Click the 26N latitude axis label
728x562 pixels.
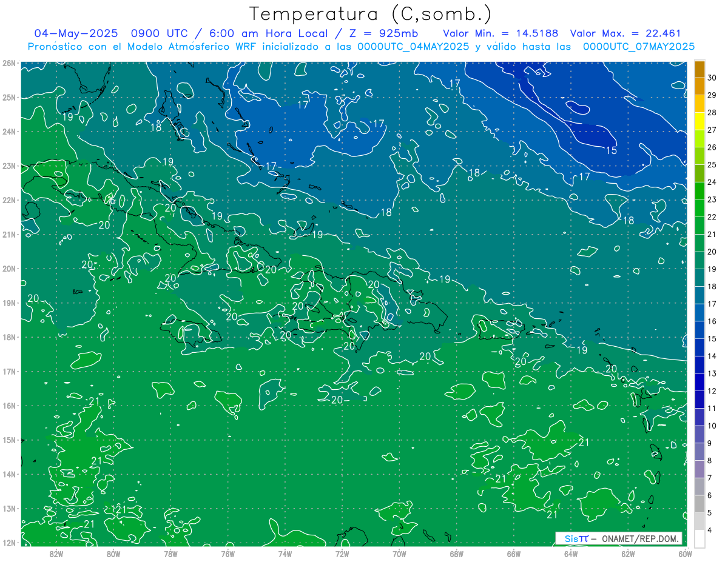[x=8, y=63]
